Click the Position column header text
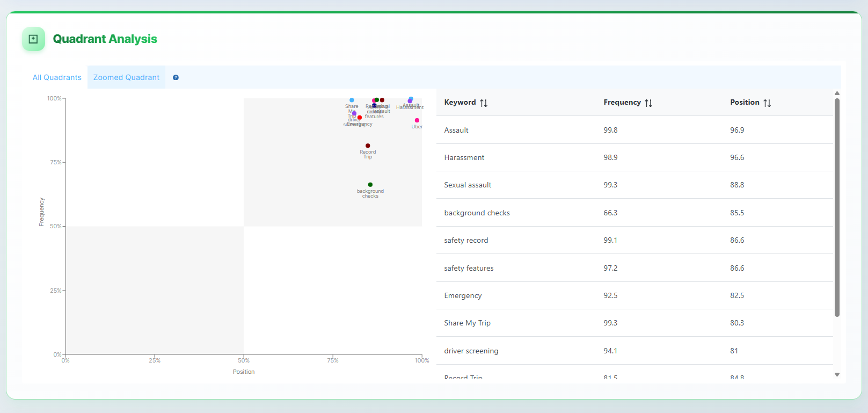Image resolution: width=868 pixels, height=413 pixels. point(745,102)
